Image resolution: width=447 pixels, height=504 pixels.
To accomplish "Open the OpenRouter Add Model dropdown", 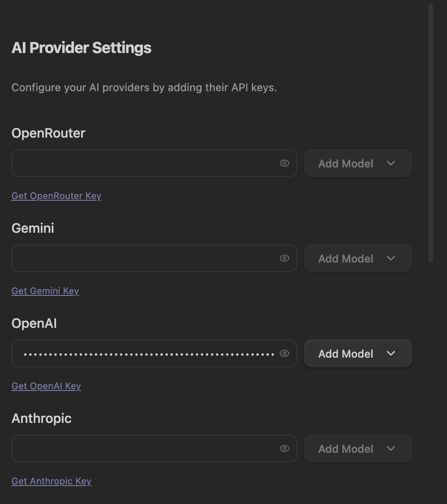I will (346, 163).
